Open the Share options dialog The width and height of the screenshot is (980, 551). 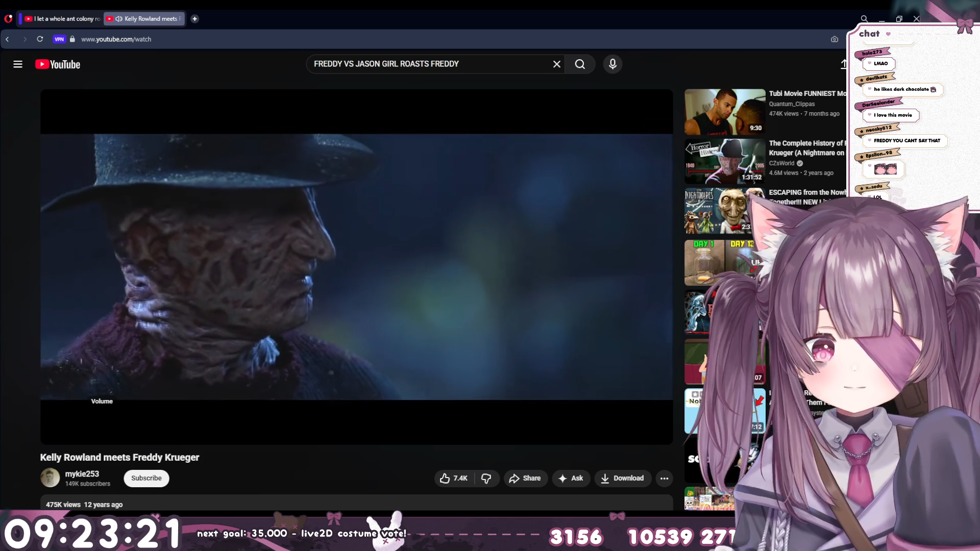tap(525, 478)
